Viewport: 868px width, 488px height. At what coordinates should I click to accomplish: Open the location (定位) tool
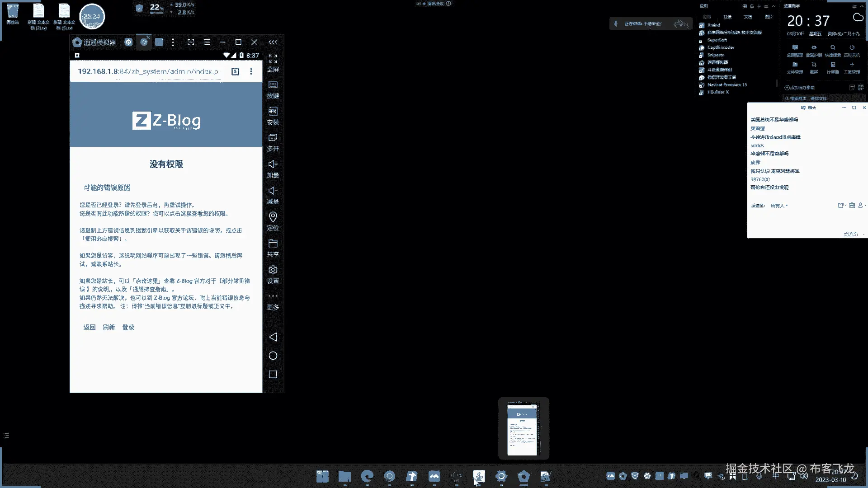(273, 217)
